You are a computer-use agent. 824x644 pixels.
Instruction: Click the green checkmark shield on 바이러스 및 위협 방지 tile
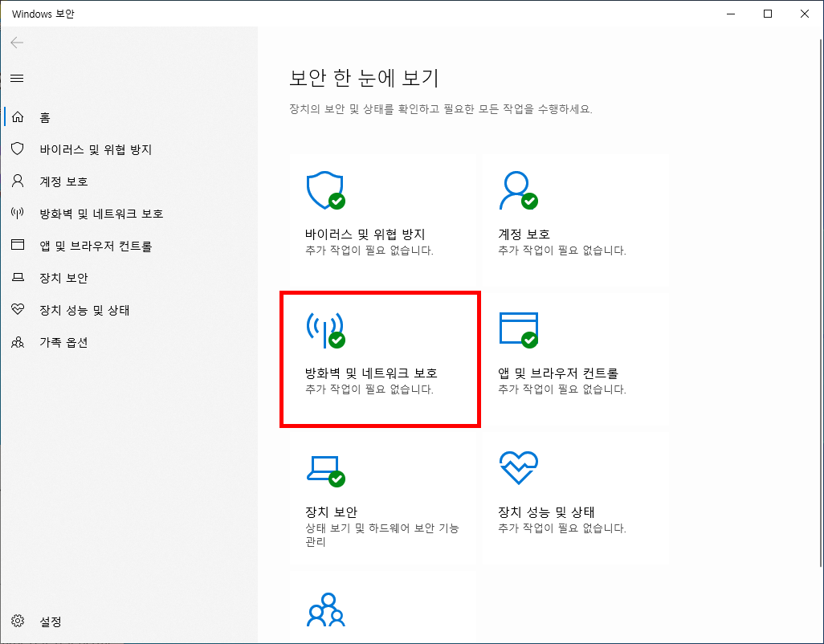(x=338, y=201)
